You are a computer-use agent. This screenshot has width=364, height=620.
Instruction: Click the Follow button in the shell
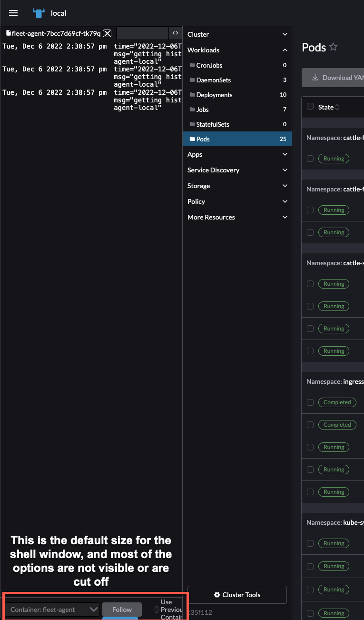pos(122,609)
